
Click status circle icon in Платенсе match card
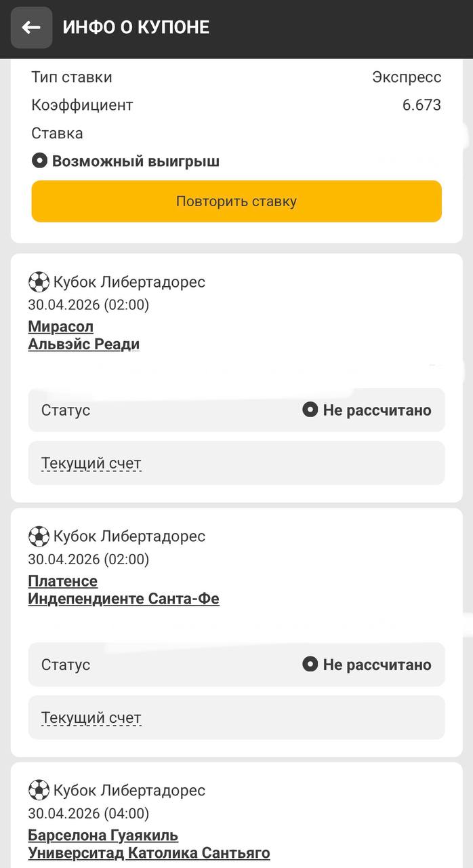[310, 665]
